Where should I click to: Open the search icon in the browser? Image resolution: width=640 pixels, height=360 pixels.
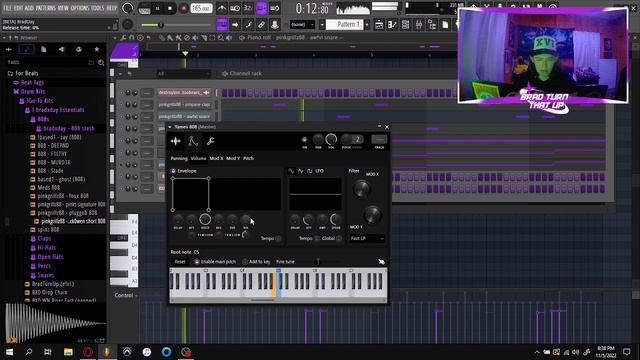[101, 63]
